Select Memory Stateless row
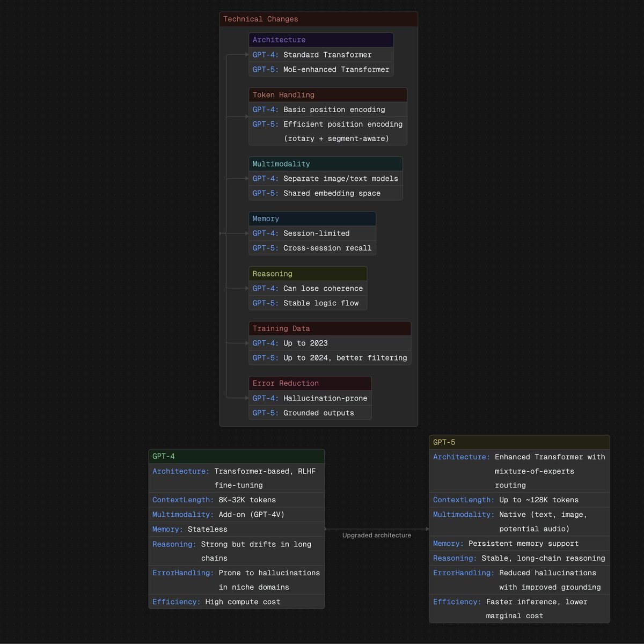644x644 pixels. pos(237,529)
